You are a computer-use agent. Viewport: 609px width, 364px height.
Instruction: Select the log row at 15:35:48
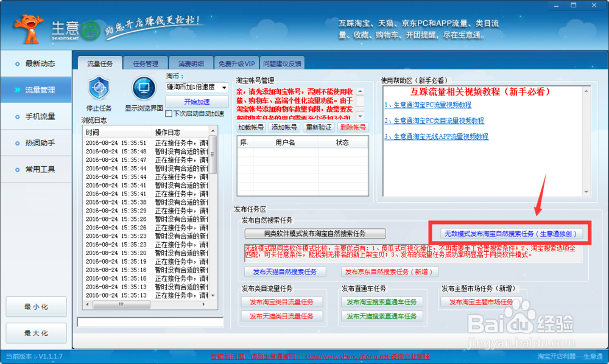[146, 152]
